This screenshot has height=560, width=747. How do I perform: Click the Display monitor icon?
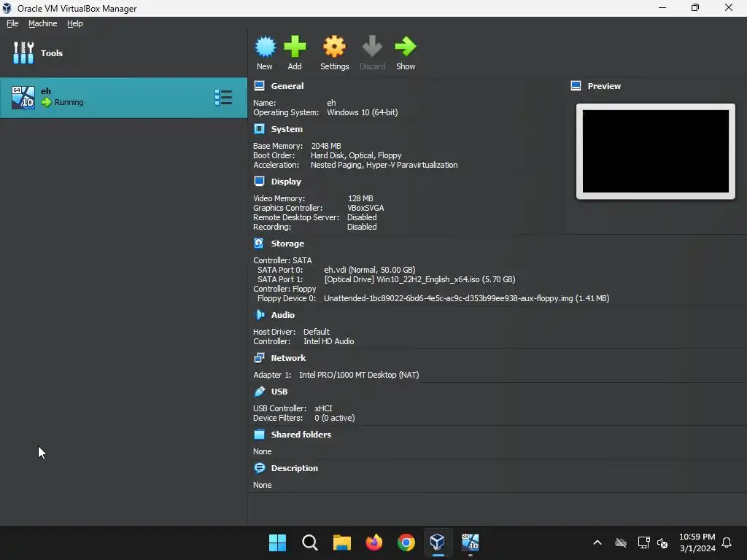click(x=259, y=182)
